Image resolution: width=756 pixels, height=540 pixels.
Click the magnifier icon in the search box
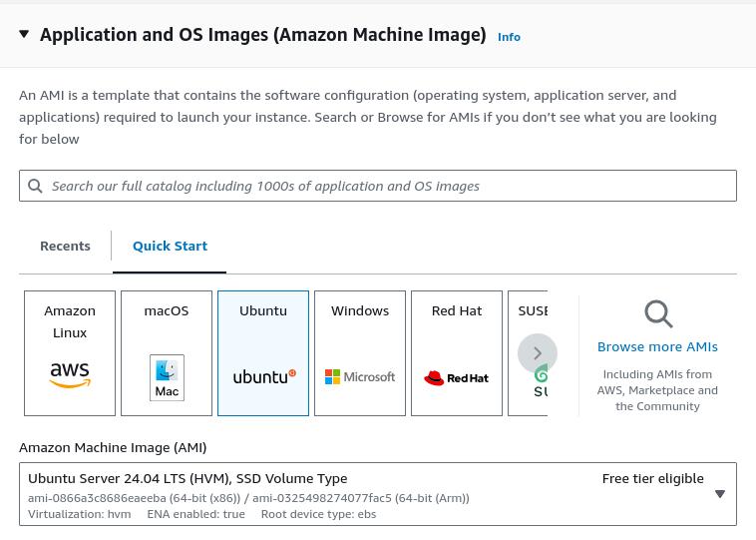35,186
